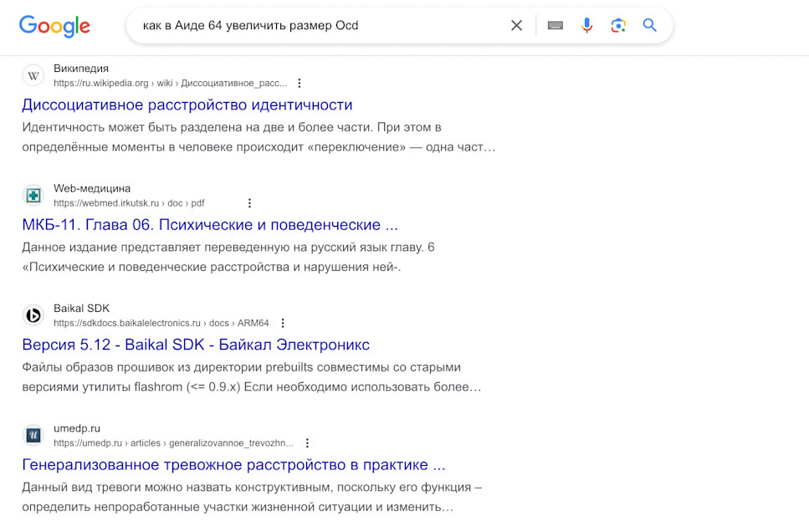Open "Диссоциативное расстройство идентичности" result
The height and width of the screenshot is (532, 809).
[187, 105]
